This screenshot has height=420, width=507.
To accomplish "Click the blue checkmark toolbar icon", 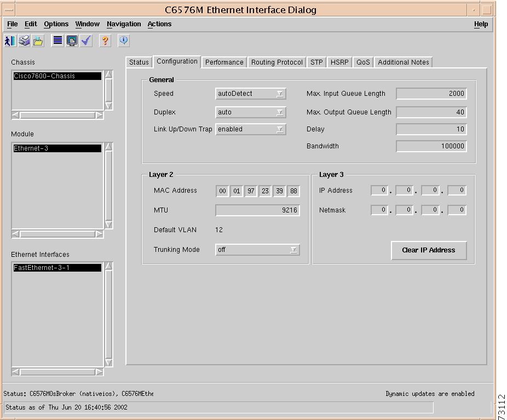I will pos(86,41).
